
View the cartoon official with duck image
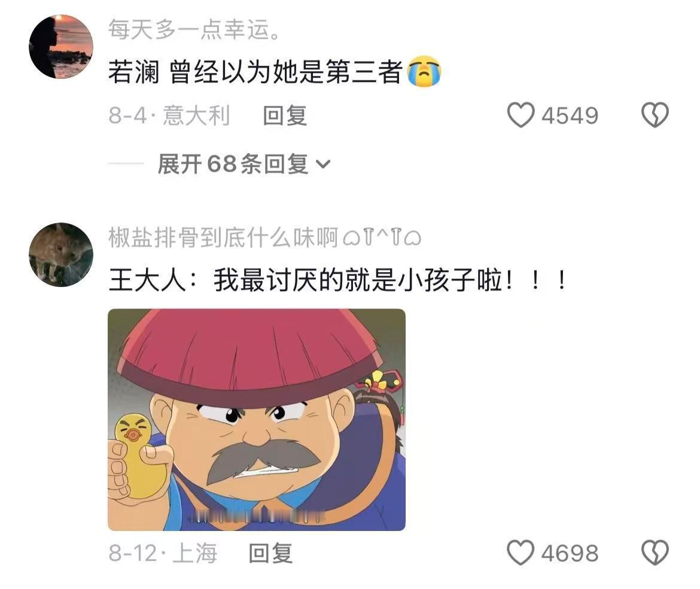[257, 420]
